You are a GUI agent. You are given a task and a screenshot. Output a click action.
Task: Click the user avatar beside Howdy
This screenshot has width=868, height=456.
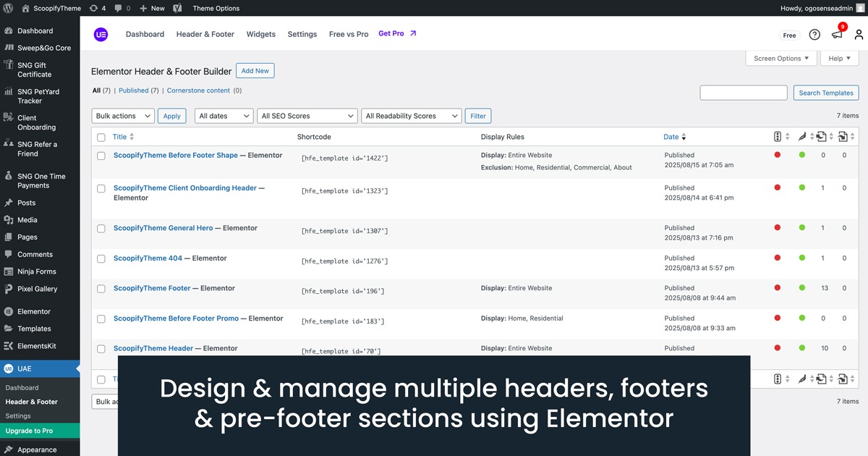[859, 8]
